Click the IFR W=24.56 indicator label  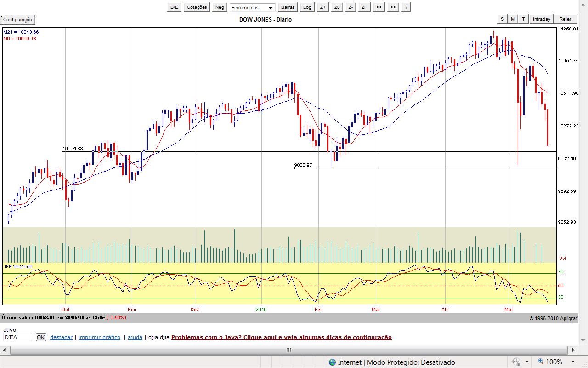click(18, 266)
